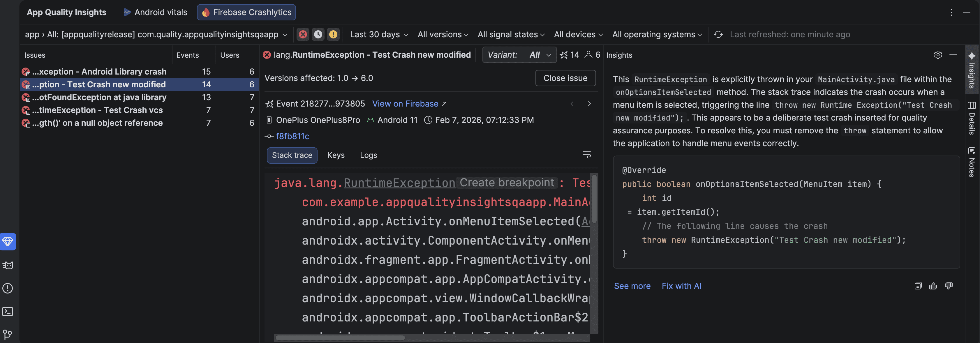This screenshot has height=343, width=980.
Task: Copy the AI insight text
Action: click(918, 286)
